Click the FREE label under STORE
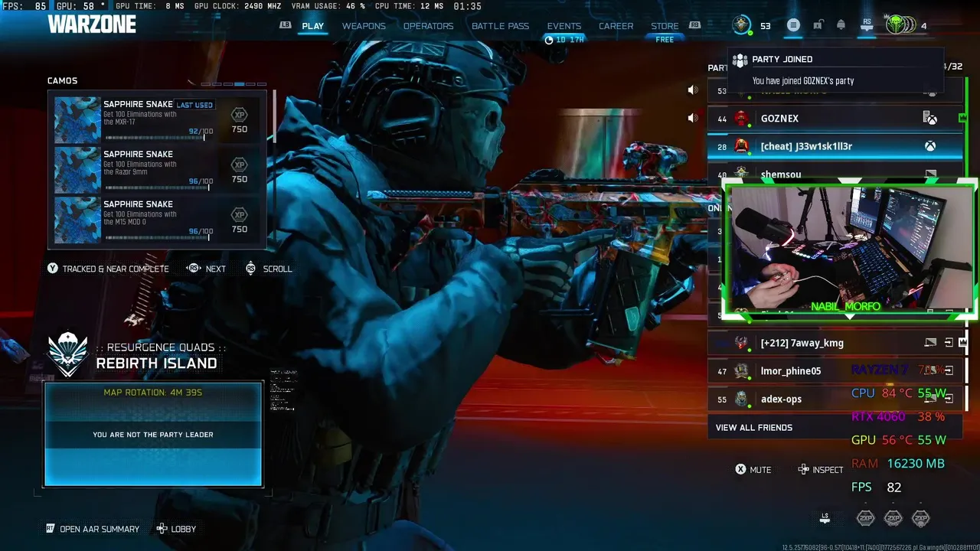Image resolution: width=980 pixels, height=551 pixels. (x=665, y=40)
